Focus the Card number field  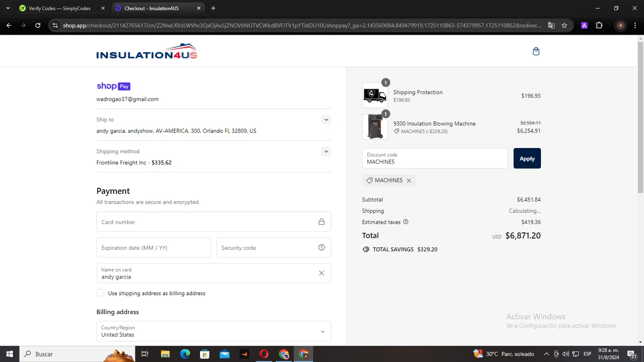point(214,222)
